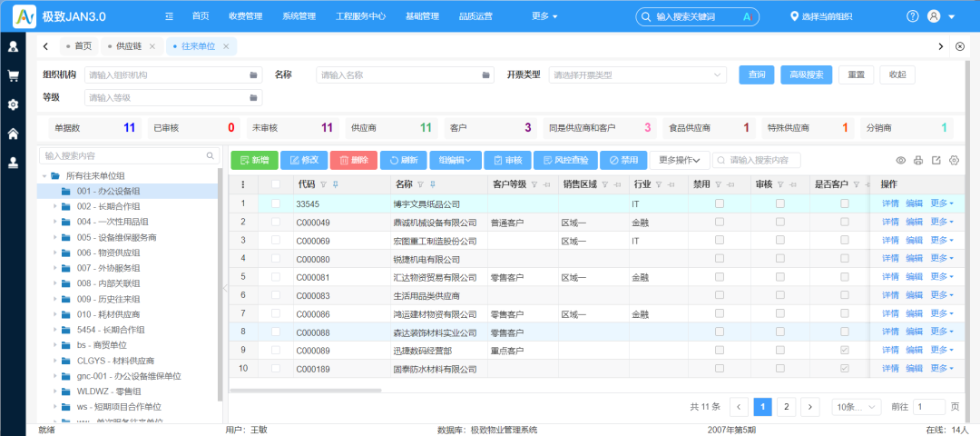Click the blue 查询 button
The height and width of the screenshot is (436, 980).
click(x=757, y=74)
